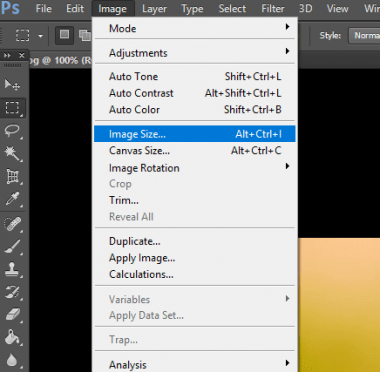Select the Lasso tool

pyautogui.click(x=12, y=131)
